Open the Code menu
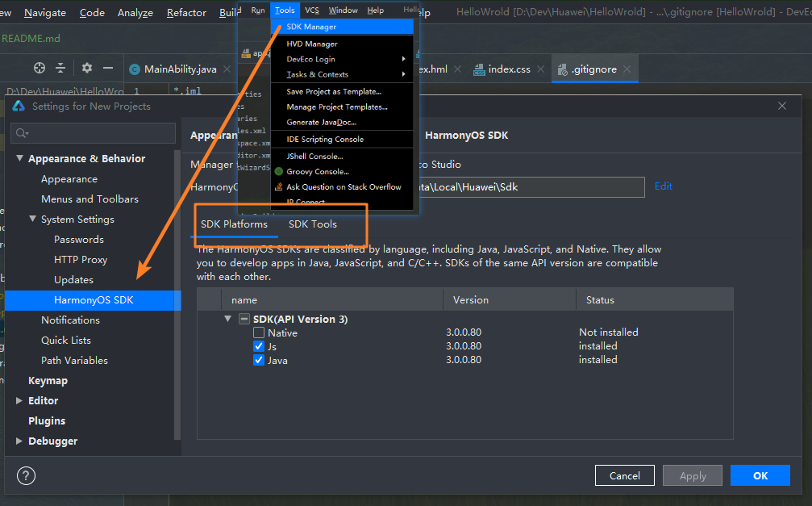Viewport: 812px width, 506px height. pyautogui.click(x=92, y=12)
